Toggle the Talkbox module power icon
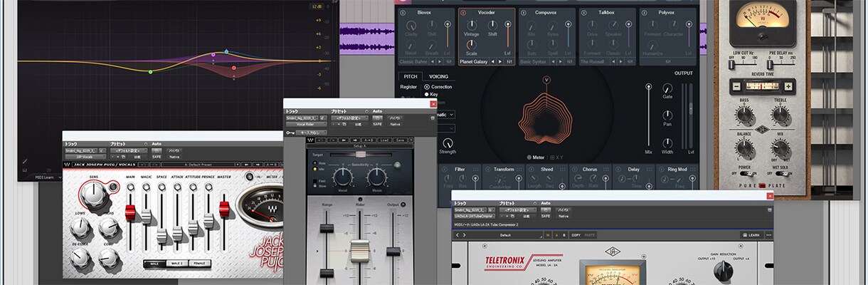 tap(584, 13)
